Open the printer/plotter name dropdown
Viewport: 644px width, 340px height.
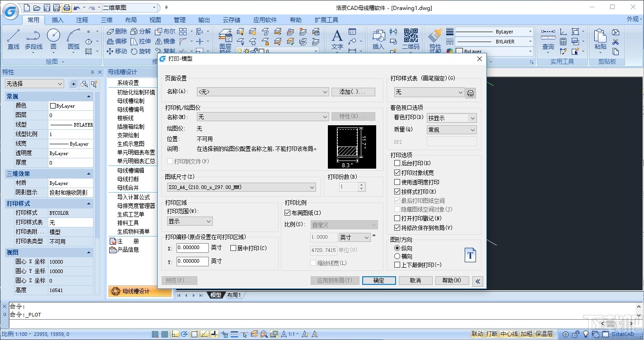click(263, 117)
